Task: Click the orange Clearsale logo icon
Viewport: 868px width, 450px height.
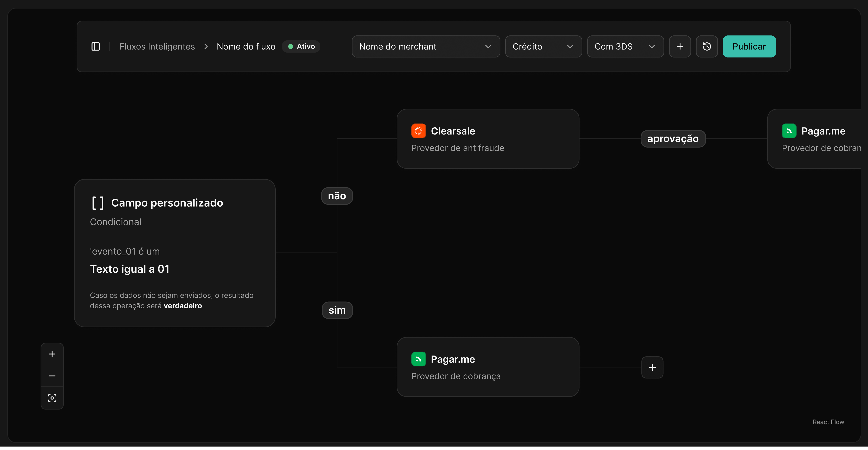Action: click(419, 131)
